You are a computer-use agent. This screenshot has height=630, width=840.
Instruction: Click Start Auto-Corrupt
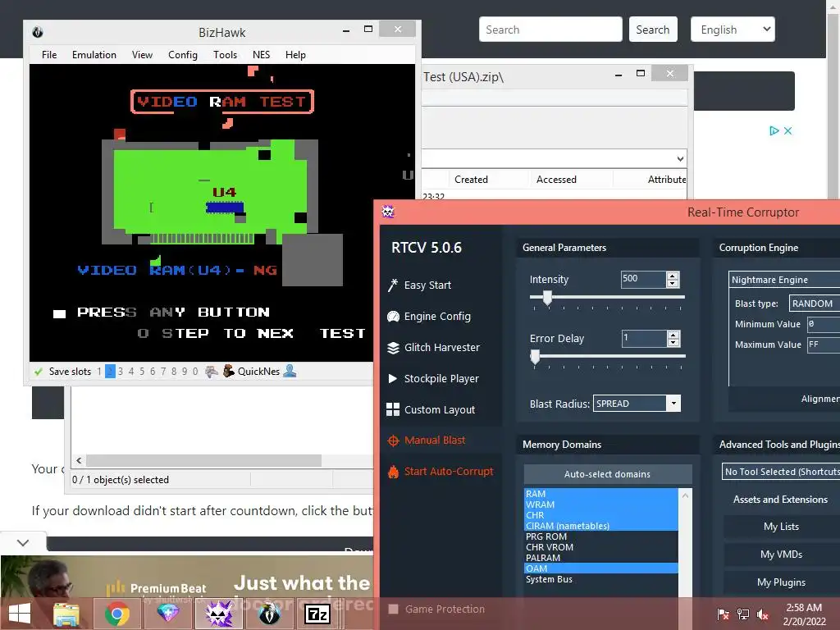point(441,472)
